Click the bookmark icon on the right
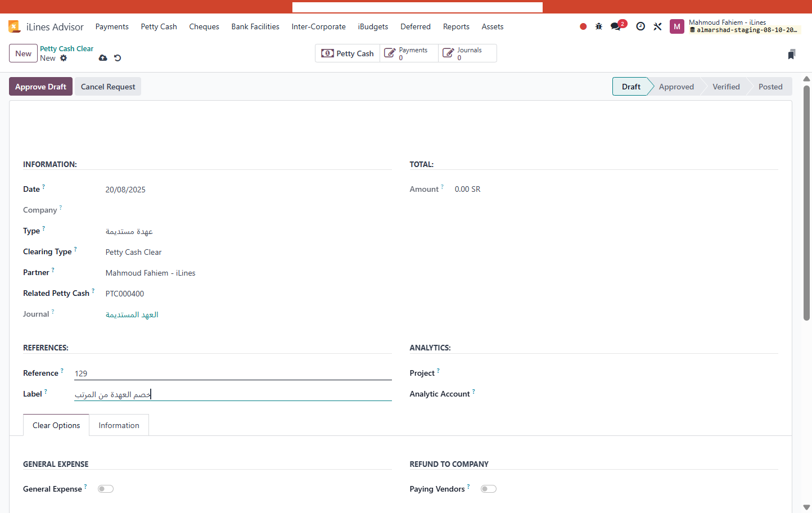The image size is (812, 513). 792,54
